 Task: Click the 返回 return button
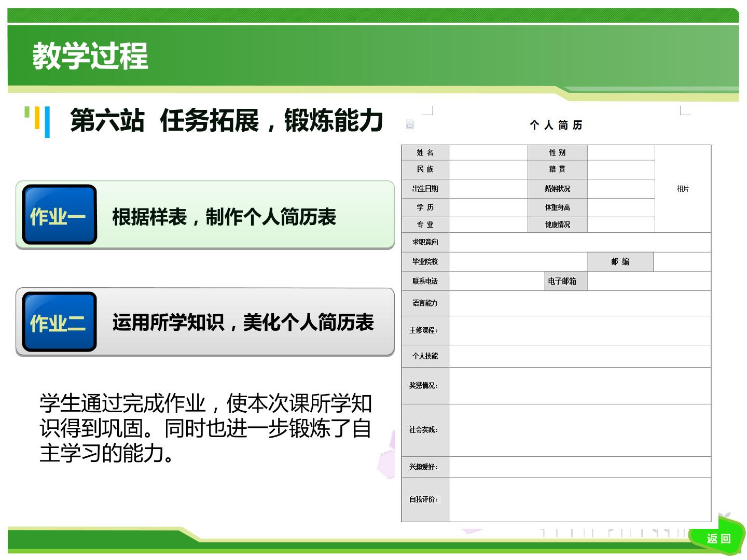click(719, 538)
